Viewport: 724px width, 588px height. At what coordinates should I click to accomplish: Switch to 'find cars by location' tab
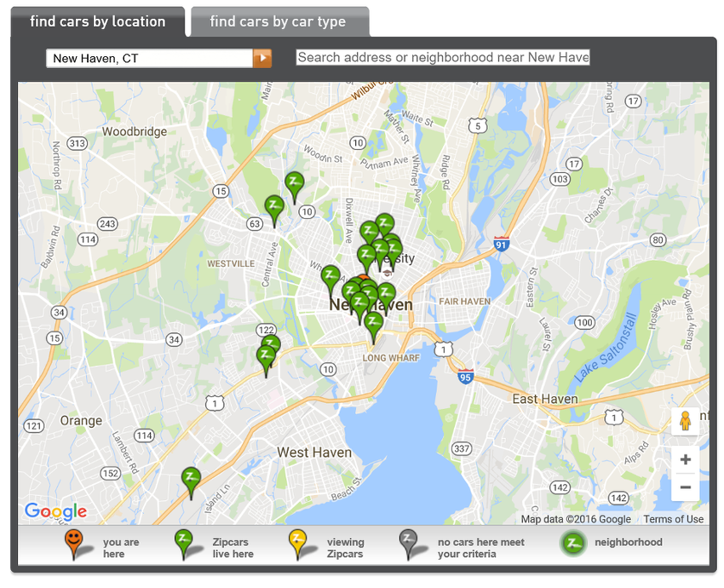(x=97, y=21)
